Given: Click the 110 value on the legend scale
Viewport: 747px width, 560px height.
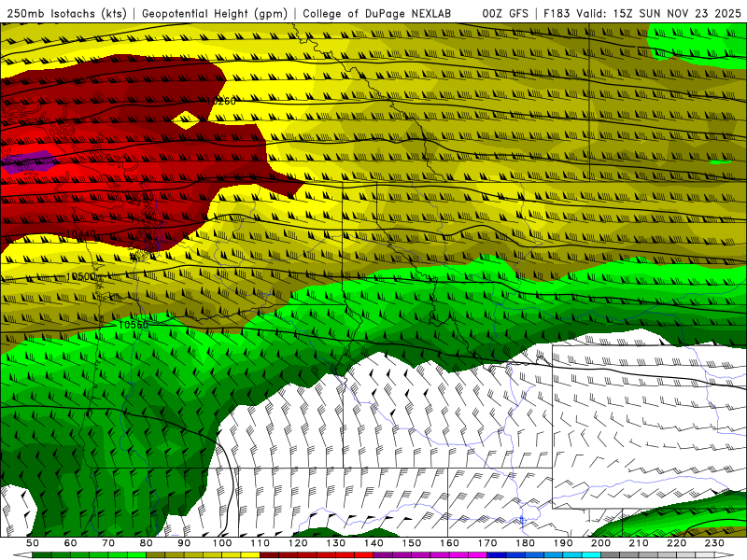Looking at the screenshot, I should (261, 543).
